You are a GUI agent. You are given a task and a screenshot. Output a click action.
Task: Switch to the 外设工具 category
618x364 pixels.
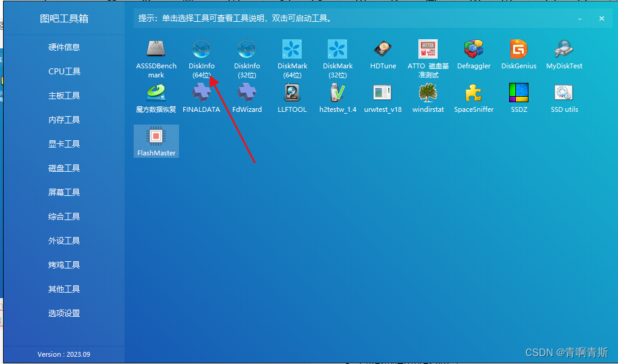[64, 241]
